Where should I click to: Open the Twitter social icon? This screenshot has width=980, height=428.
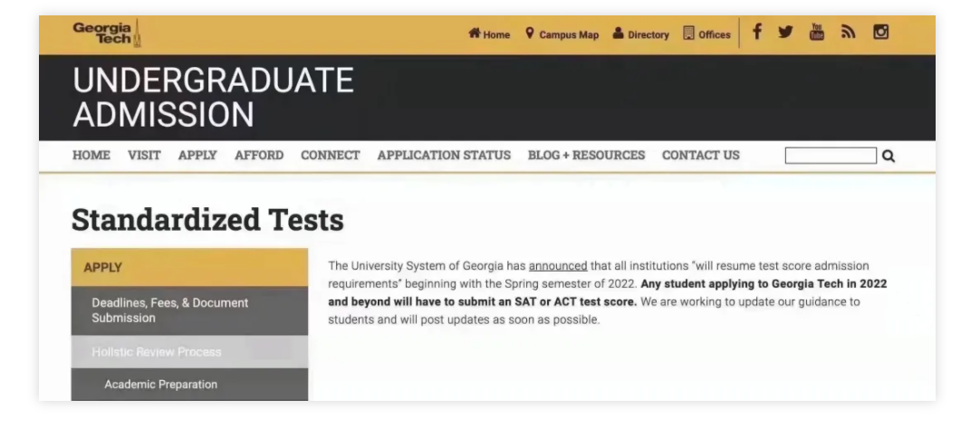[785, 33]
